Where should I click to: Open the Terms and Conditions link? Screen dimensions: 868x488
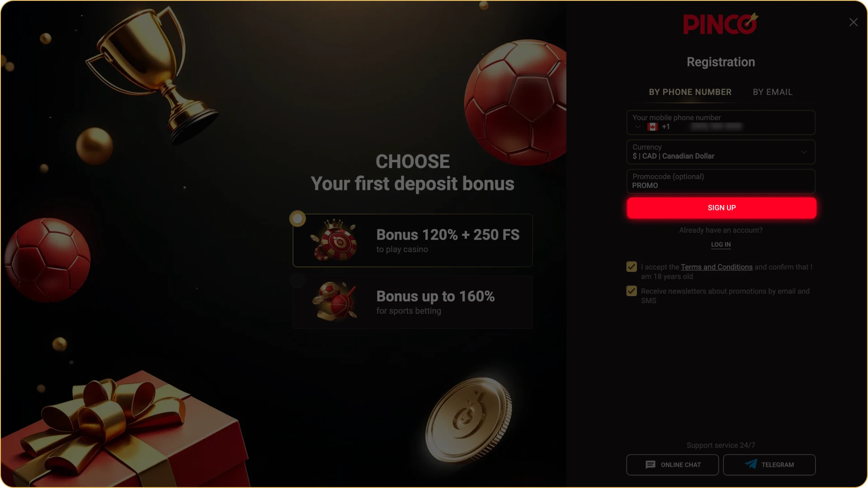point(717,267)
